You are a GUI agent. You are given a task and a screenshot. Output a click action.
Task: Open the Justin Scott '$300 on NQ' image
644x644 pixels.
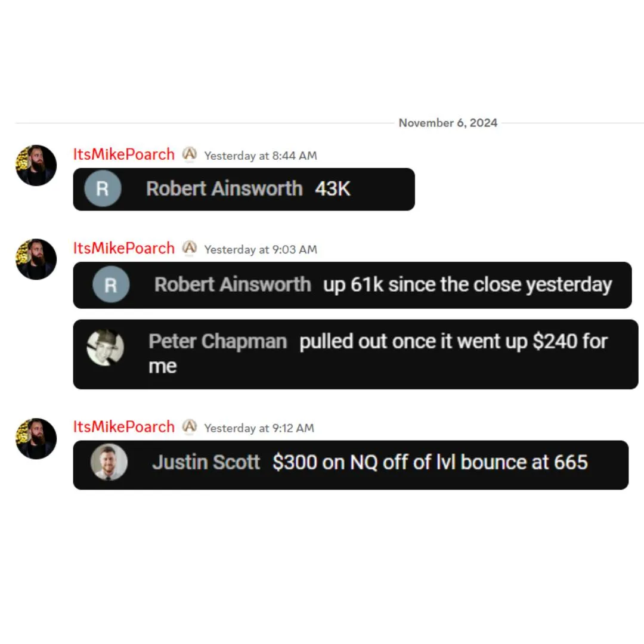pyautogui.click(x=351, y=465)
